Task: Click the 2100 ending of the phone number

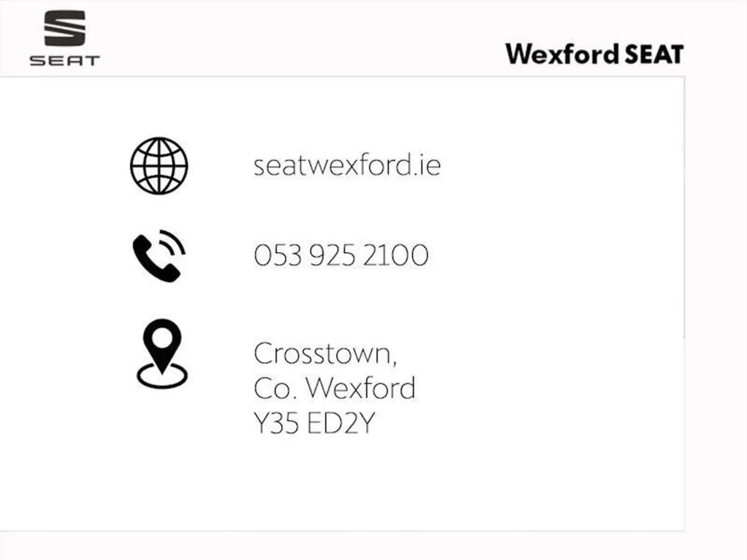Action: coord(395,256)
